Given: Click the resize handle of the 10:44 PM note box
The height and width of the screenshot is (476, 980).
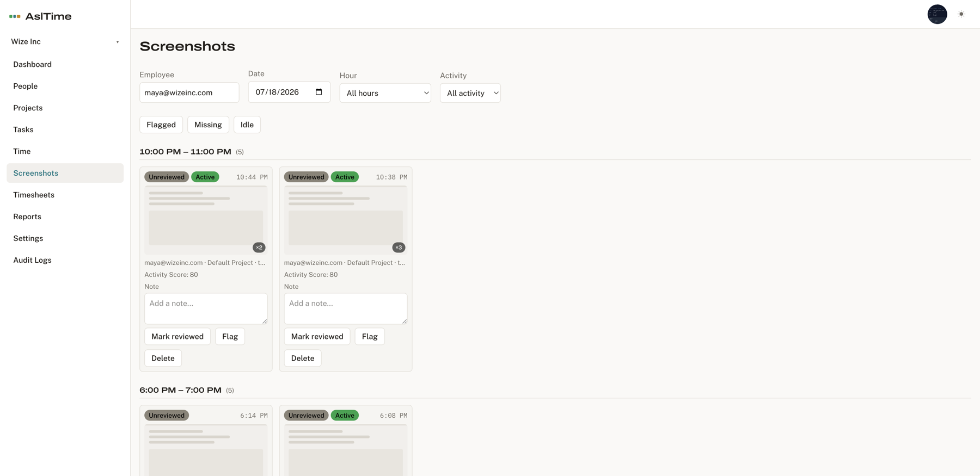Looking at the screenshot, I should 265,322.
